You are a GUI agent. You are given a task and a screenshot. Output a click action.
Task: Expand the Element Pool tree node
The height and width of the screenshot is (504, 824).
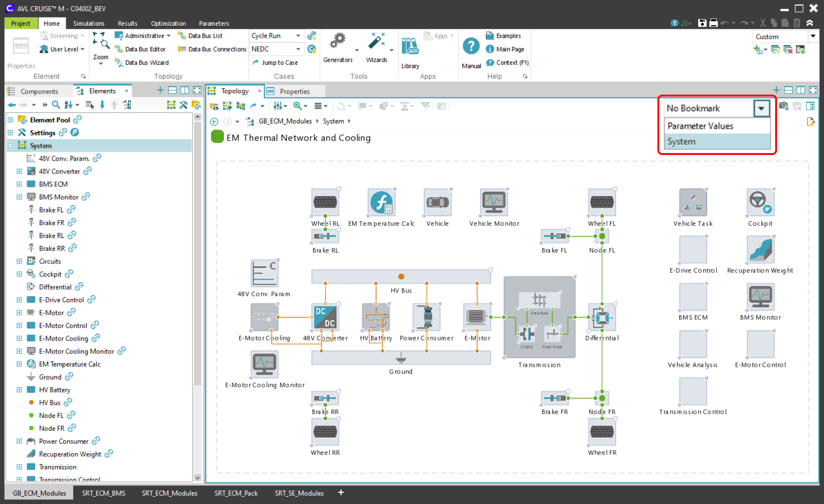click(10, 120)
